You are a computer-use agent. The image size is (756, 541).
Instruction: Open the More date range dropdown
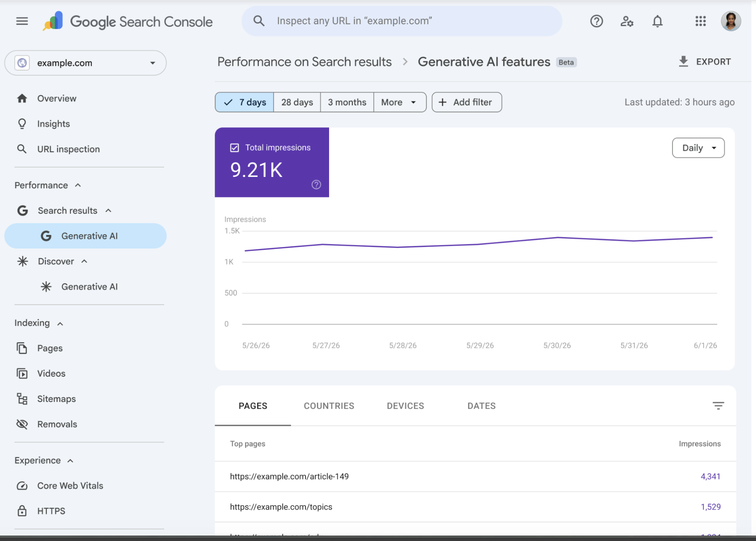click(400, 102)
